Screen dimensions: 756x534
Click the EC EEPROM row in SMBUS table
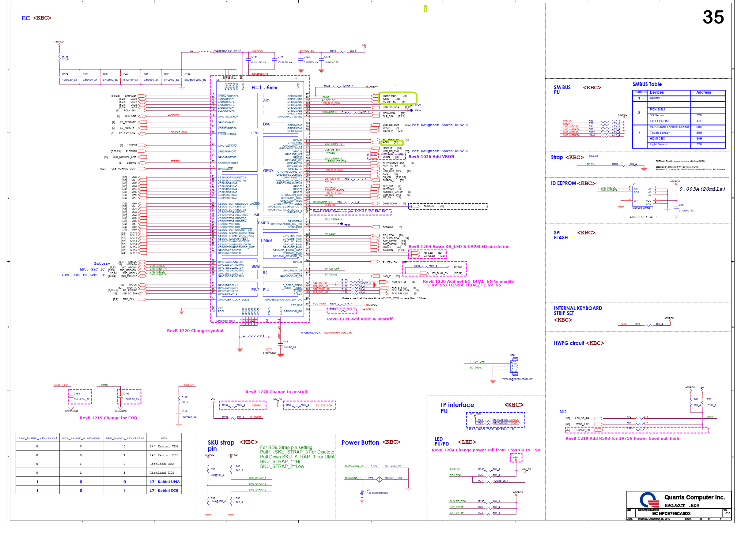659,121
